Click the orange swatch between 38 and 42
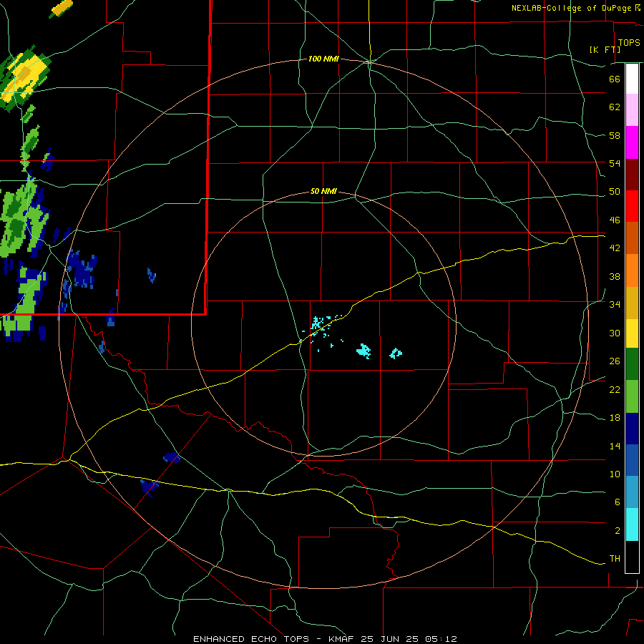This screenshot has height=644, width=644. [632, 270]
